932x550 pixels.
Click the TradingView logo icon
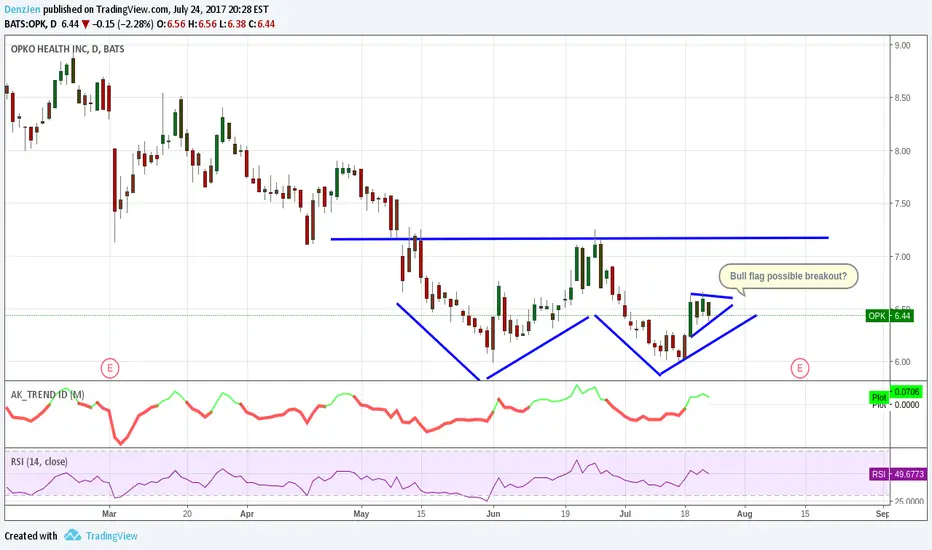click(73, 535)
